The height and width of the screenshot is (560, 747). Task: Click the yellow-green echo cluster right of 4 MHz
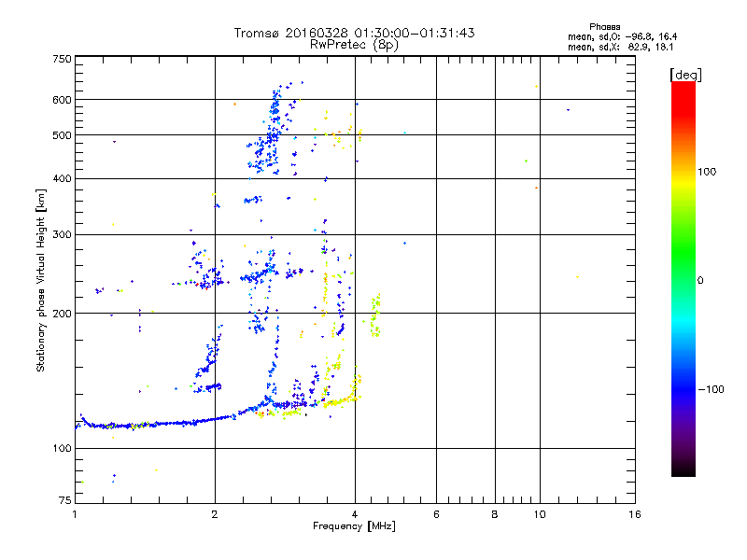[376, 315]
